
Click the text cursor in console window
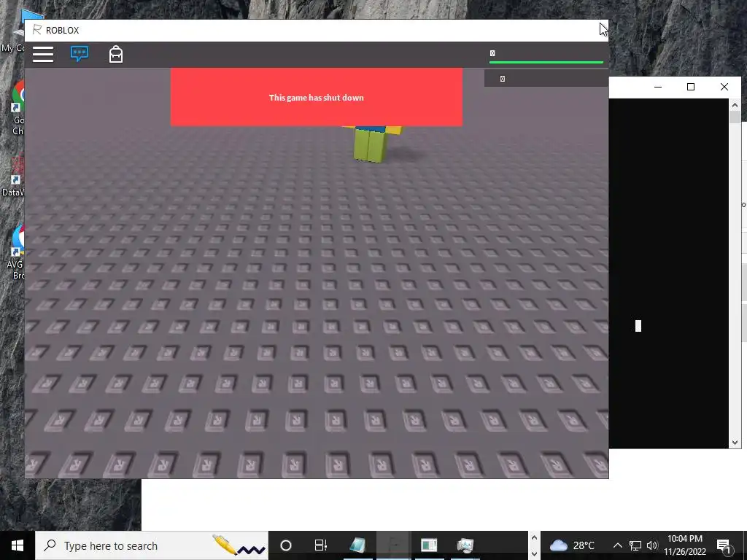[x=638, y=326]
